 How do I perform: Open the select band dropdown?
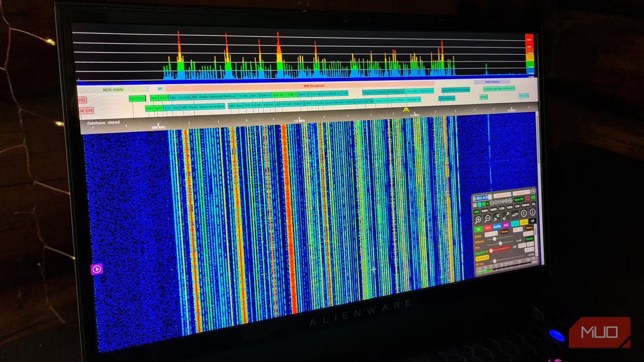click(502, 195)
